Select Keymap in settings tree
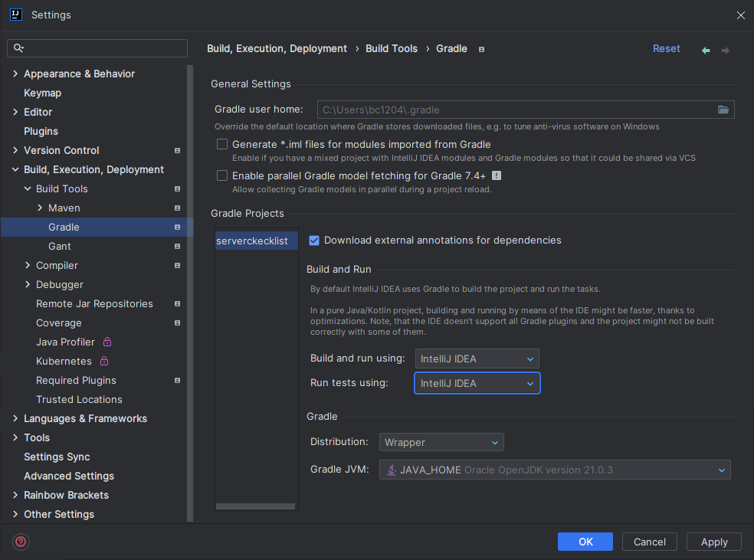This screenshot has width=754, height=560. [42, 93]
